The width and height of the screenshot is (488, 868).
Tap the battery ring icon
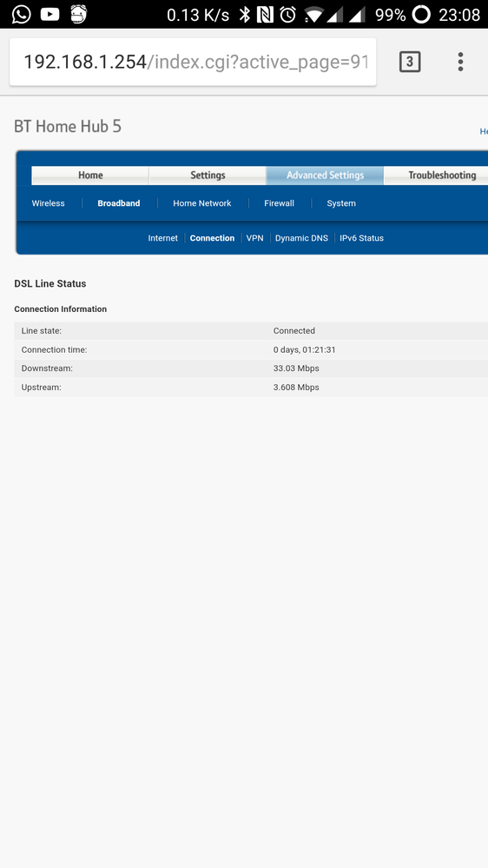tap(421, 15)
